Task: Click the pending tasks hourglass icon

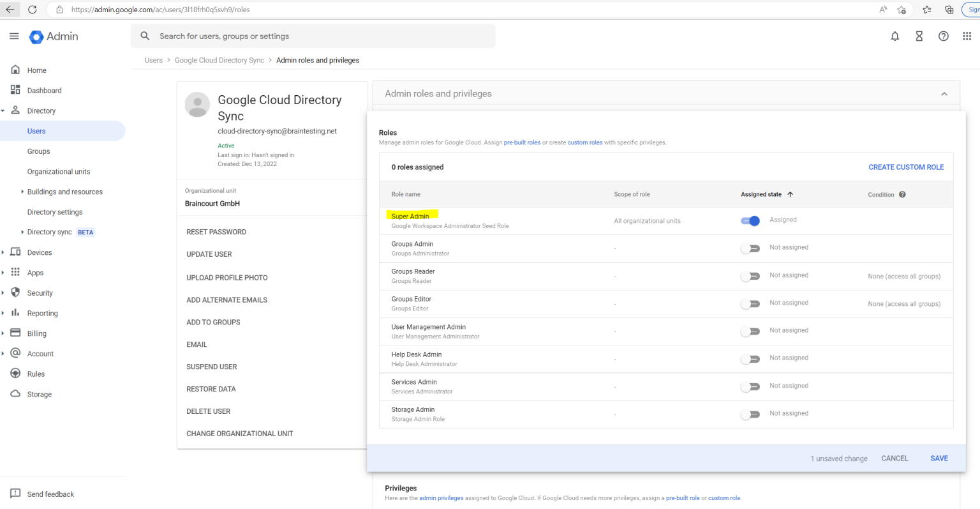Action: point(919,36)
